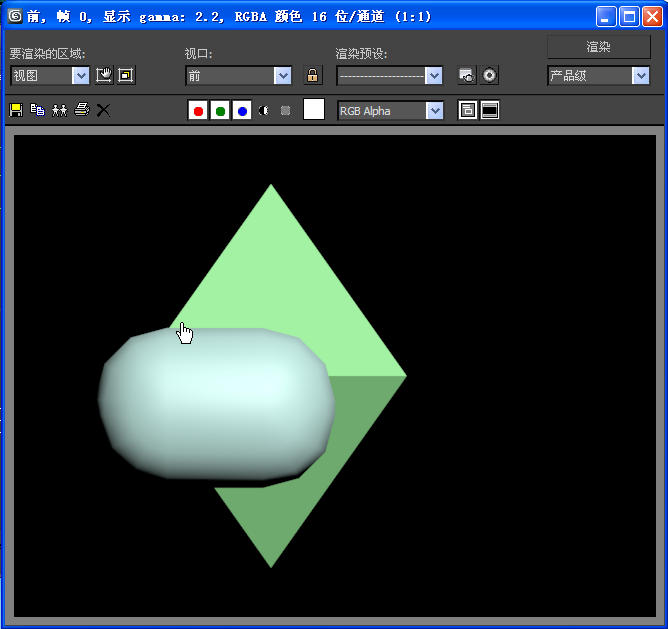Toggle the alpha channel display
The height and width of the screenshot is (629, 668).
point(264,110)
